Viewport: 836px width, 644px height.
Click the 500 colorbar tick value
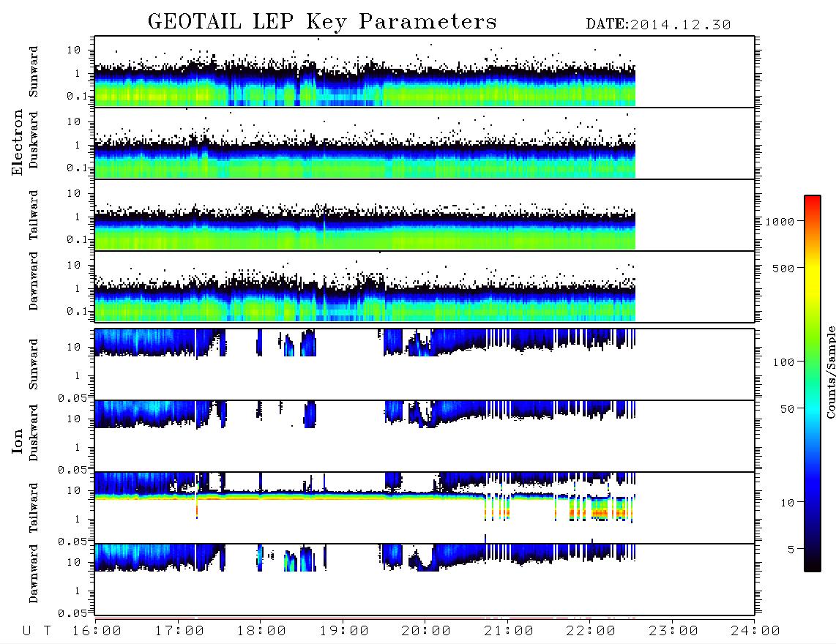[x=783, y=269]
